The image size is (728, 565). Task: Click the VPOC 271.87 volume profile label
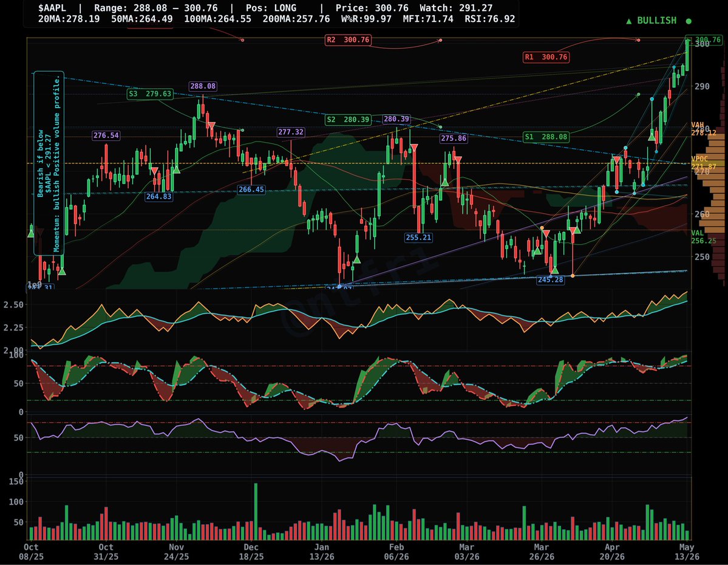(703, 163)
